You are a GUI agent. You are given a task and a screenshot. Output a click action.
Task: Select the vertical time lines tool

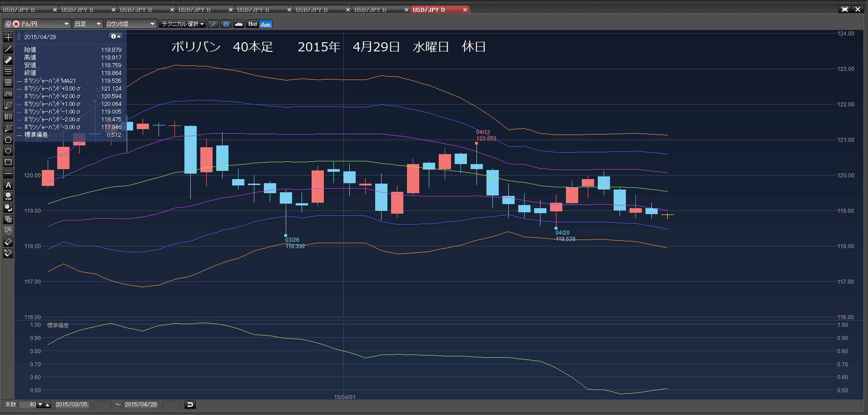point(8,117)
